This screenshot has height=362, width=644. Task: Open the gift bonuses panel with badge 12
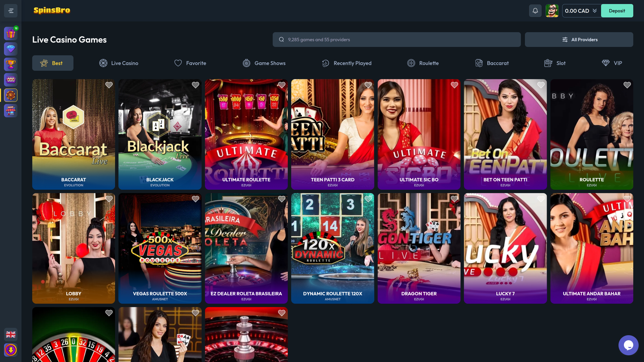tap(10, 33)
